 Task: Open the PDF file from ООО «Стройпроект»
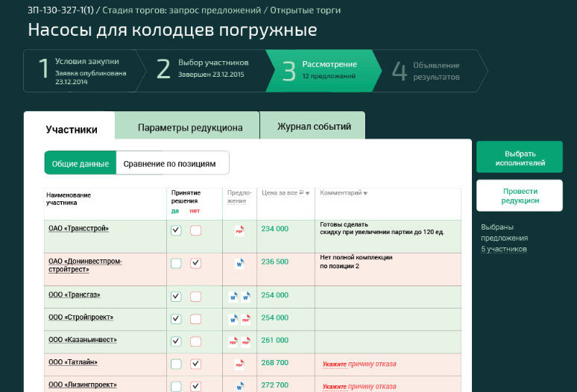point(245,319)
